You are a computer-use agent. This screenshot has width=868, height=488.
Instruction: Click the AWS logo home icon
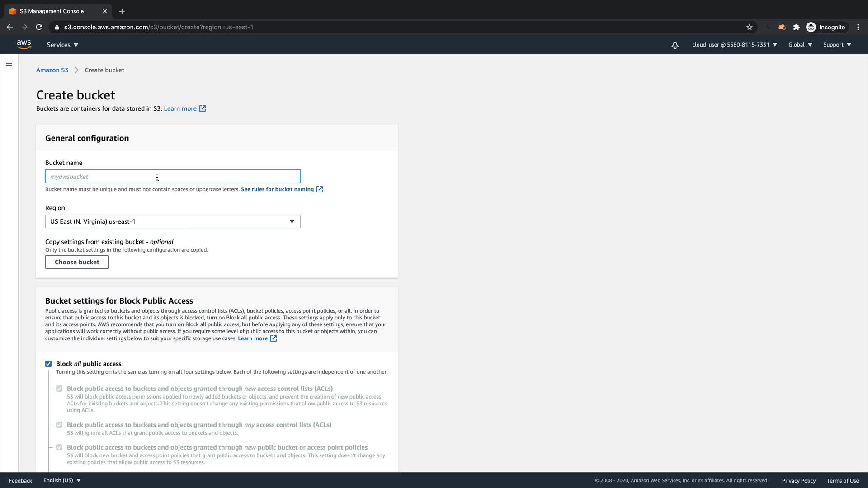click(x=24, y=44)
